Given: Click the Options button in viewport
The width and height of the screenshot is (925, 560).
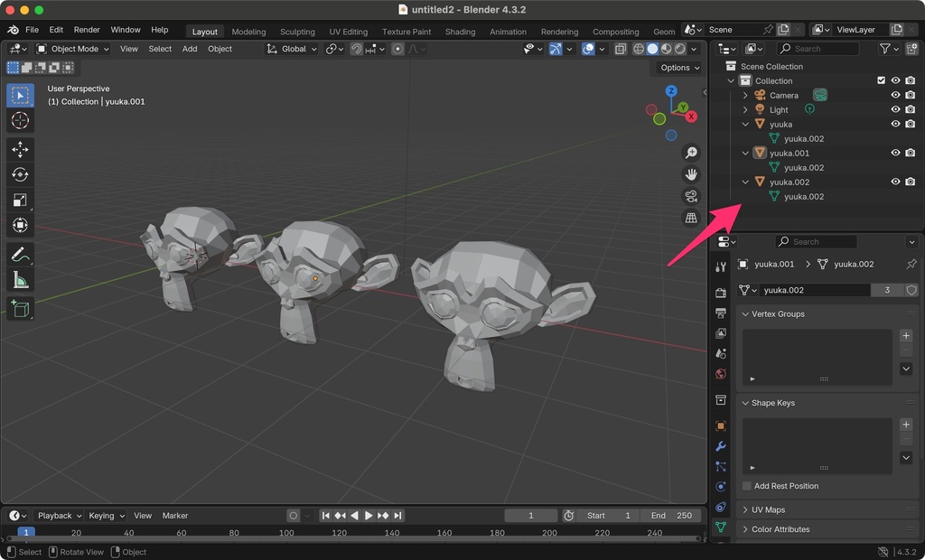Looking at the screenshot, I should coord(679,68).
